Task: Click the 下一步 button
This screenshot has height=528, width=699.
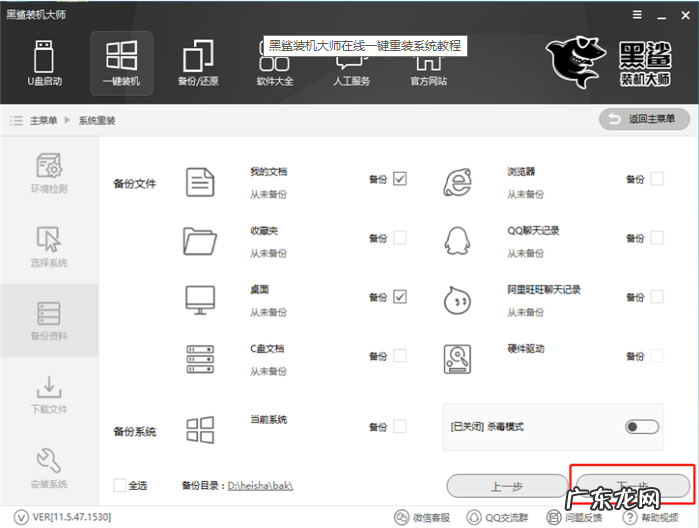Action: pos(633,486)
